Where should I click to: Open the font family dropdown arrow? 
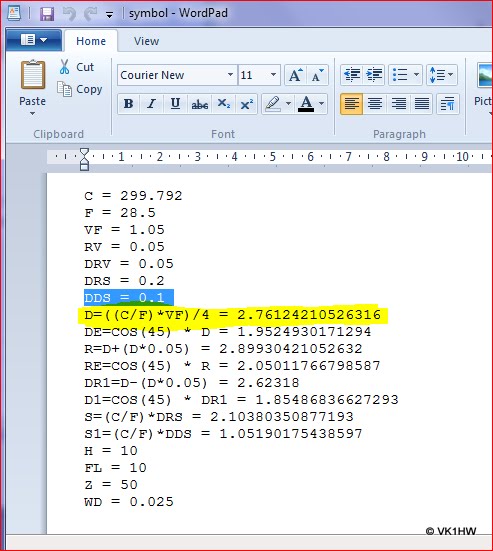[x=231, y=75]
